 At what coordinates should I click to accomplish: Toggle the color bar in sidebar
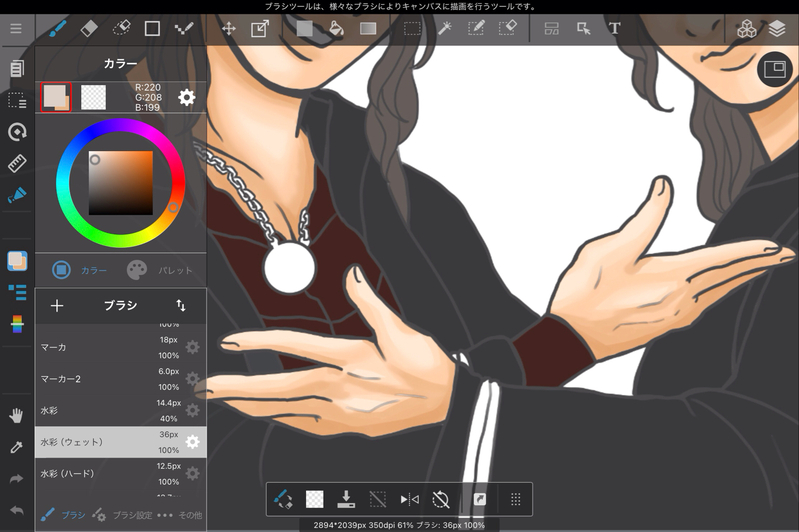17,324
